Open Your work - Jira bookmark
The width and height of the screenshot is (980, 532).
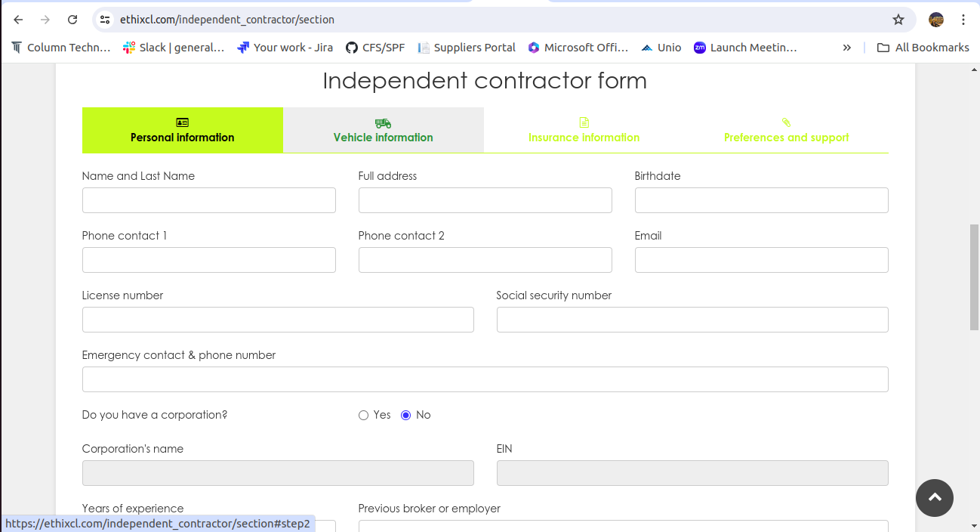click(x=285, y=48)
